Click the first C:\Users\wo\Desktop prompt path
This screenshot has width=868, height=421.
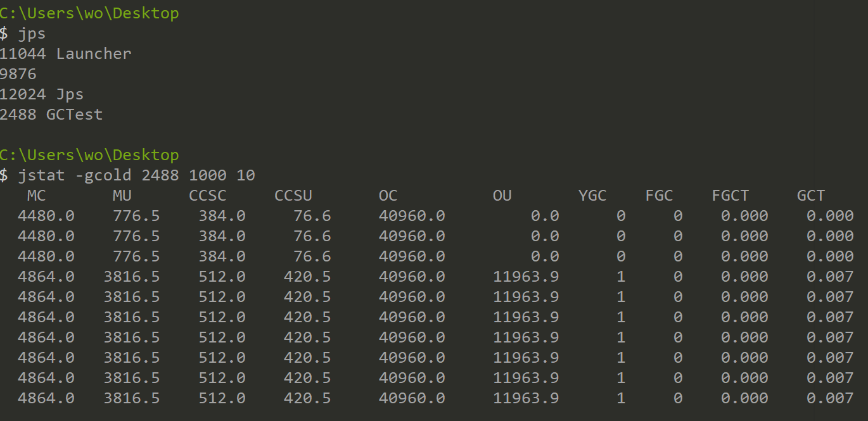89,13
